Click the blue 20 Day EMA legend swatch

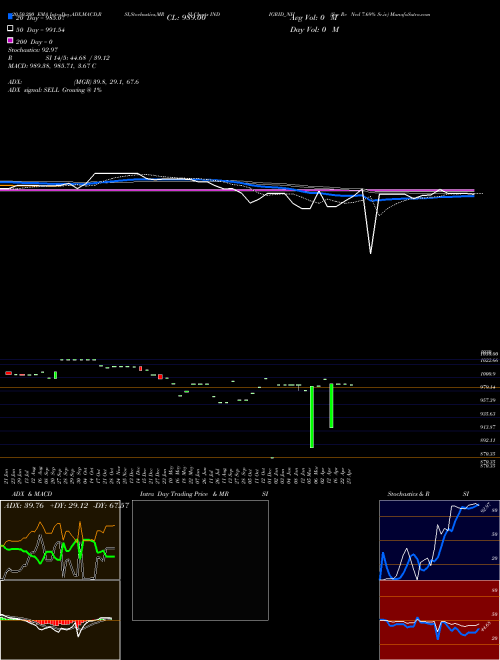(x=10, y=17)
